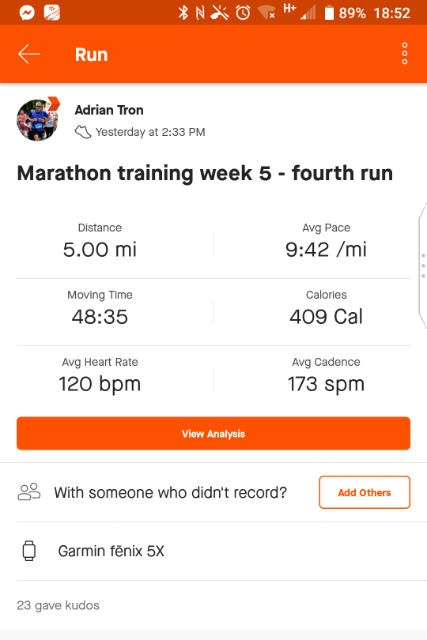Tap the alarm clock status icon
Viewport: 427px width, 640px height.
pyautogui.click(x=243, y=13)
